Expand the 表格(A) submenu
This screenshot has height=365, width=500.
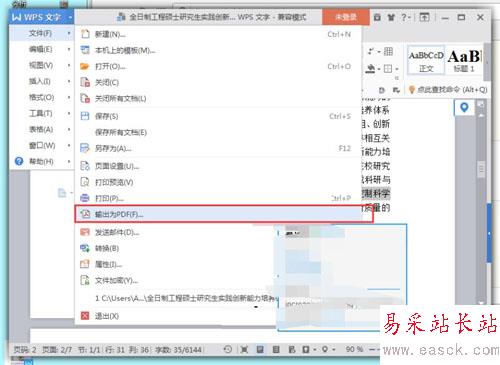tap(69, 129)
